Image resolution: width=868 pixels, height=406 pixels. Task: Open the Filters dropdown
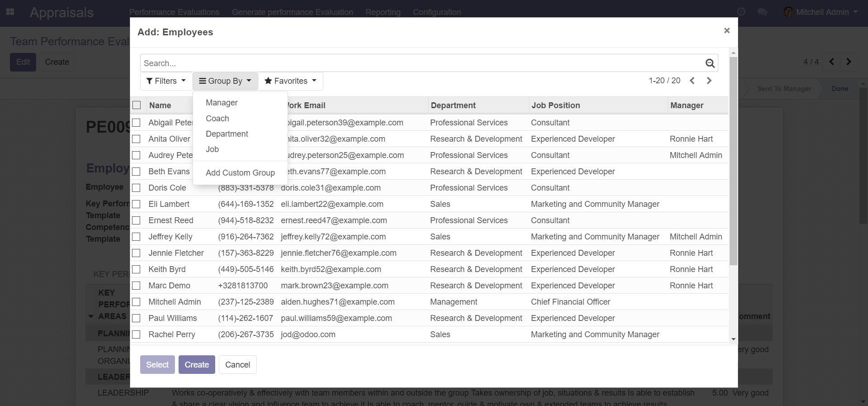(x=166, y=81)
